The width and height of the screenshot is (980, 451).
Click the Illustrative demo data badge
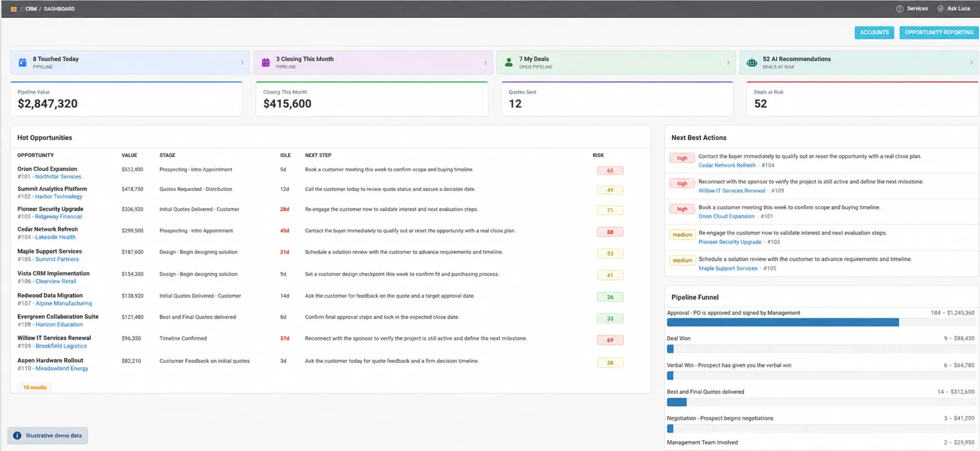[48, 436]
